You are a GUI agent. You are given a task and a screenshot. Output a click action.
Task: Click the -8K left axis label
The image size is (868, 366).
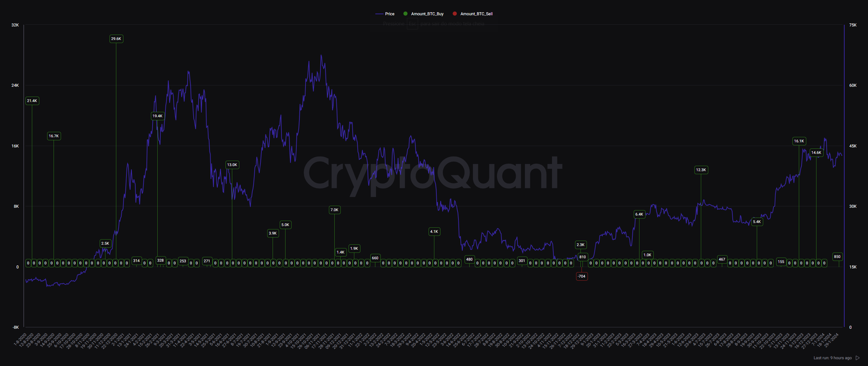16,327
